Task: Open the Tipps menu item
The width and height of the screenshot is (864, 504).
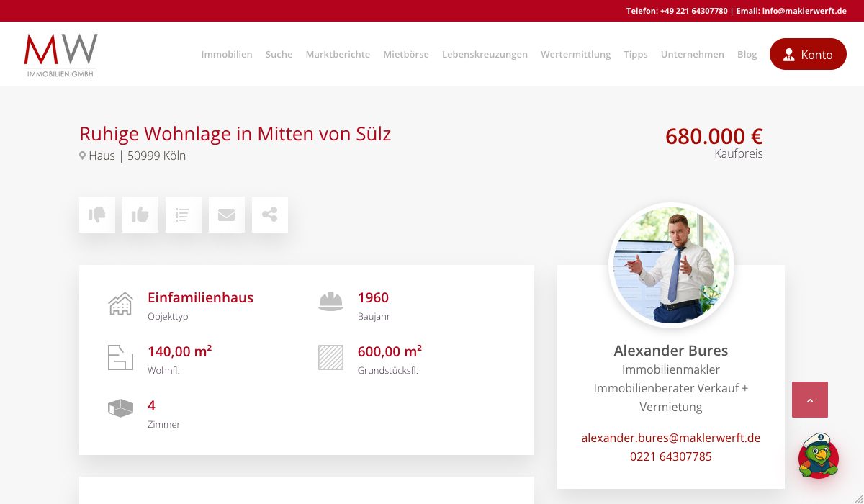Action: click(636, 54)
